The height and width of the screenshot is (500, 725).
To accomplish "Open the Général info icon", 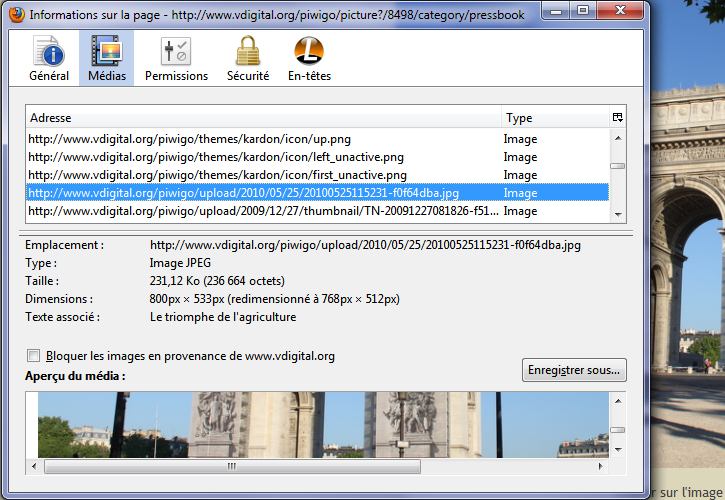I will pos(49,52).
